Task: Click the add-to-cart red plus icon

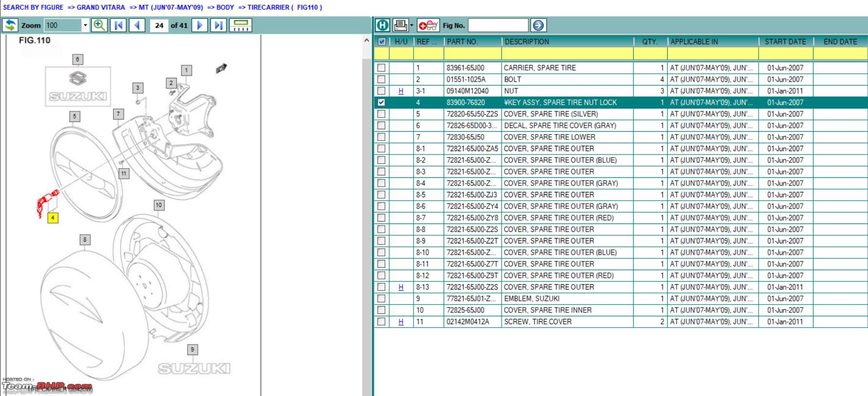Action: tap(428, 25)
